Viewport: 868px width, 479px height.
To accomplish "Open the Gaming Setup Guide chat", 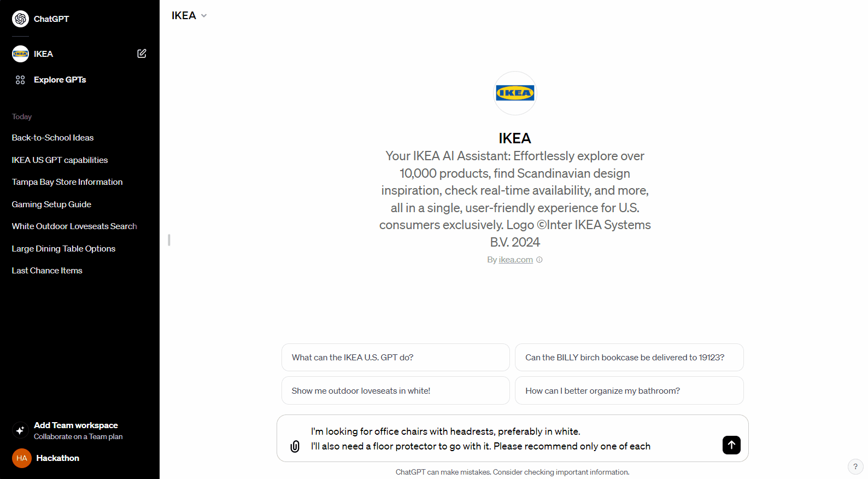I will 51,205.
